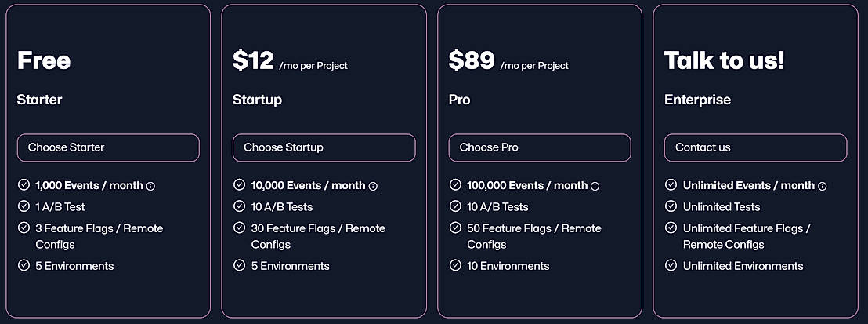Open the Contact us button
Viewport: 868px width, 324px height.
[755, 147]
